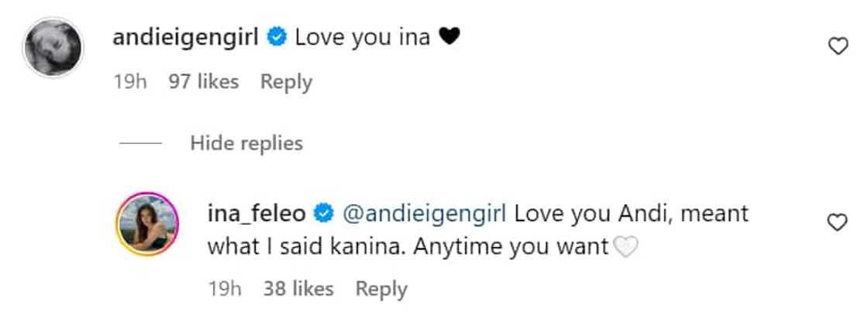View the 38 likes list

coord(298,290)
